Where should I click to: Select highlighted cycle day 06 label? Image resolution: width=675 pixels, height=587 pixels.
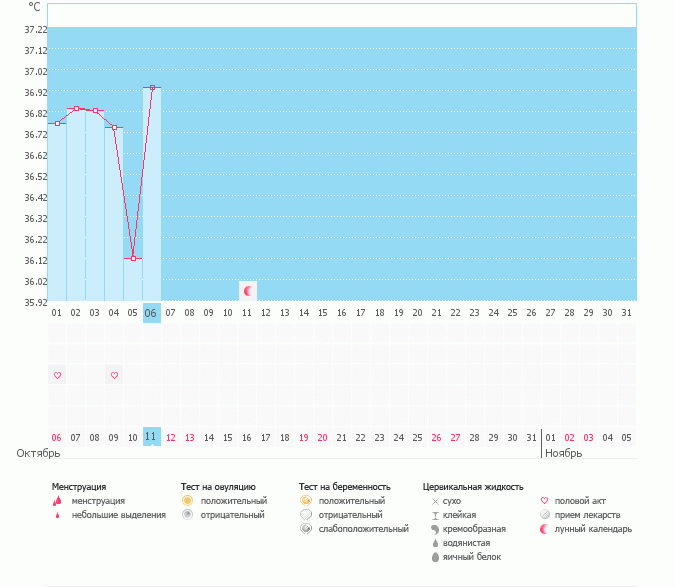click(152, 313)
